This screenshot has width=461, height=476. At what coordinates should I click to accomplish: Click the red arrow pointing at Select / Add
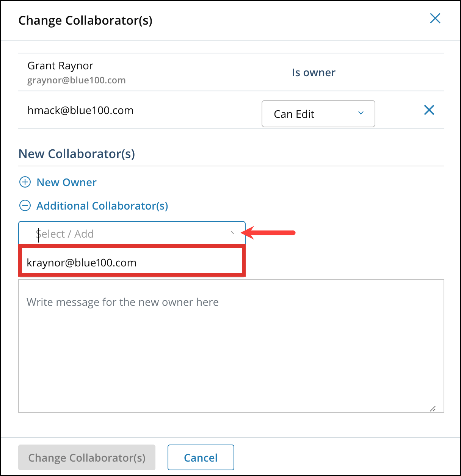[x=269, y=233]
